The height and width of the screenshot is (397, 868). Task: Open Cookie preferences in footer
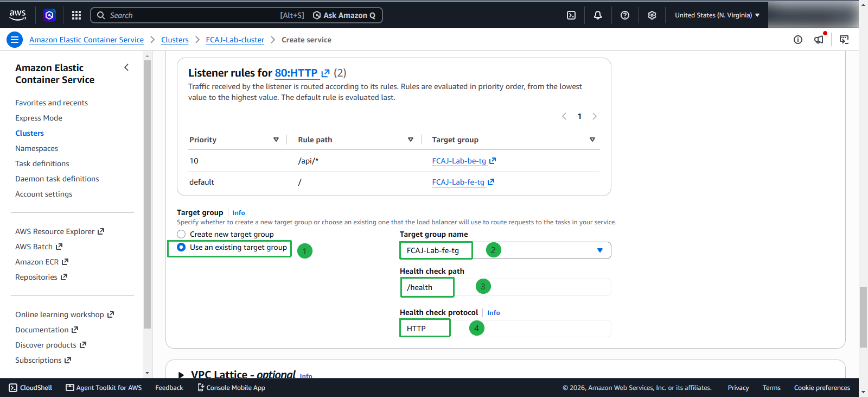coord(822,388)
